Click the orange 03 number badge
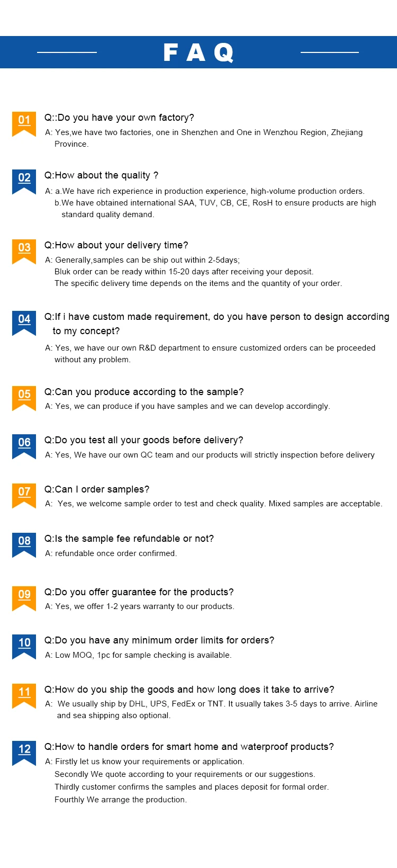Screen dimensions: 397x868 [24, 250]
